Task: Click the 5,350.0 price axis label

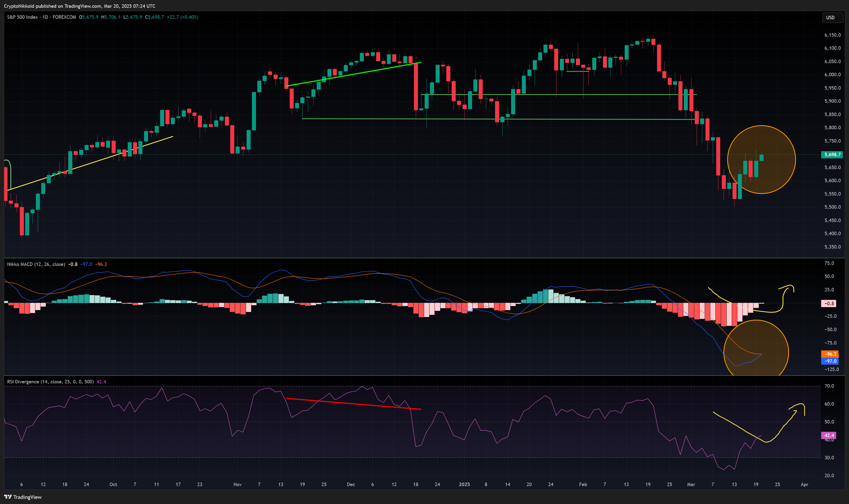Action: tap(832, 247)
